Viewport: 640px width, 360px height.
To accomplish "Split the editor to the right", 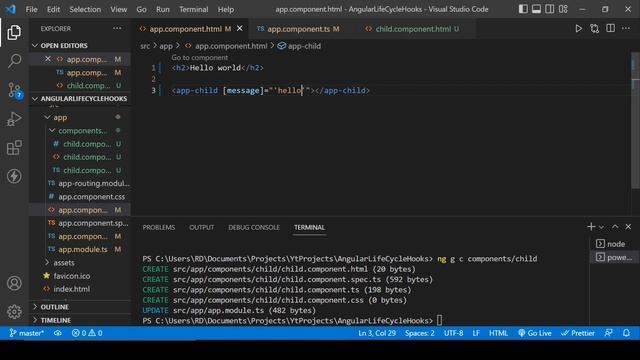I will [x=610, y=29].
